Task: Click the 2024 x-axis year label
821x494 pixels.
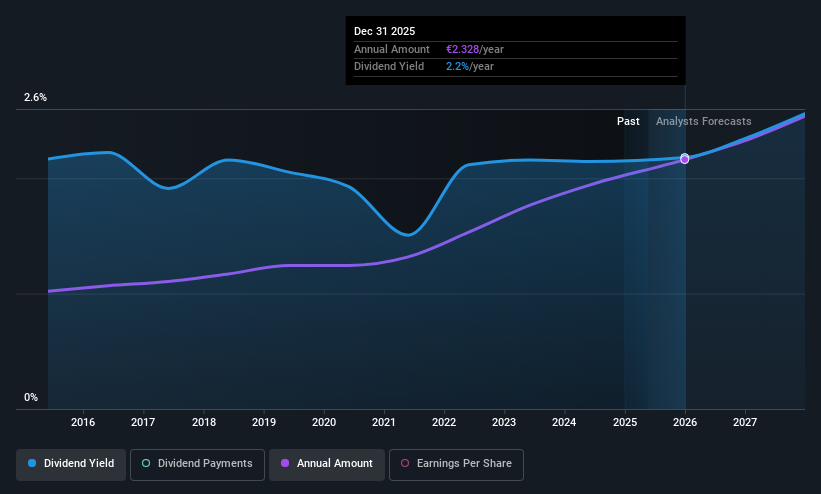Action: [x=564, y=422]
